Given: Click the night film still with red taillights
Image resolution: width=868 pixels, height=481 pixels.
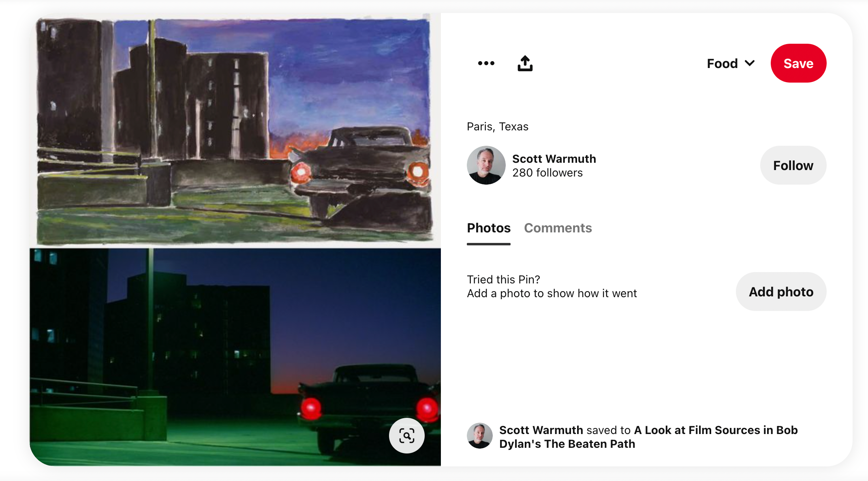Looking at the screenshot, I should pyautogui.click(x=235, y=357).
